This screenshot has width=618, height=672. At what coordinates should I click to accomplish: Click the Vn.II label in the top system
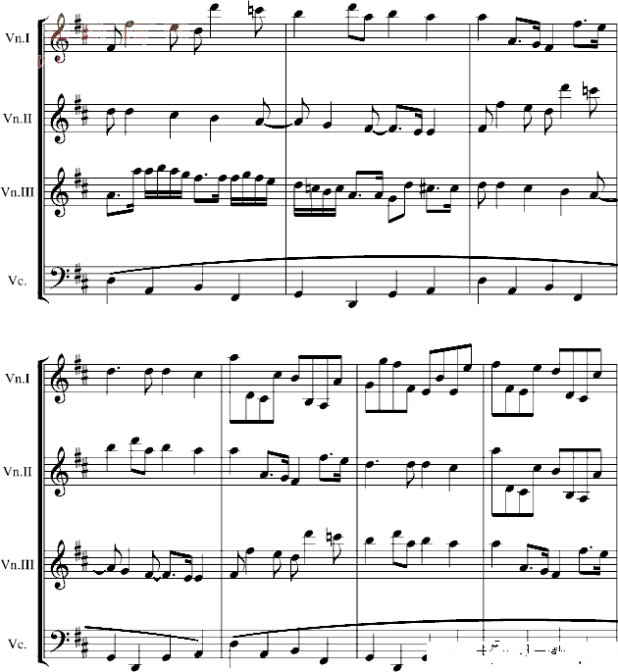pos(18,119)
